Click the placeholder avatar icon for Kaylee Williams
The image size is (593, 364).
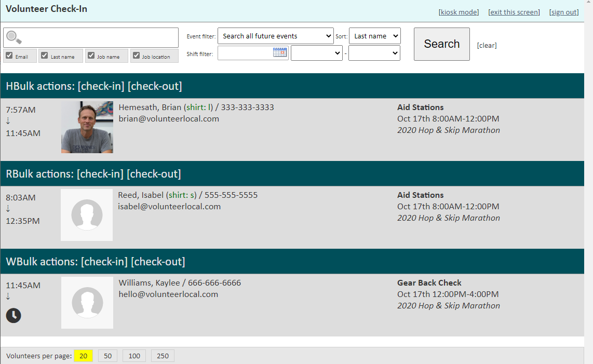click(87, 302)
